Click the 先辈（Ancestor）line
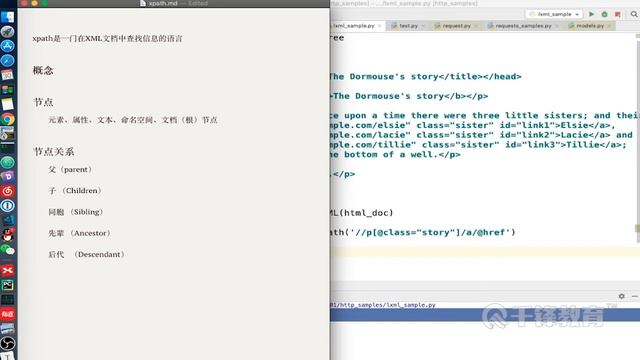640x360 pixels. (80, 233)
